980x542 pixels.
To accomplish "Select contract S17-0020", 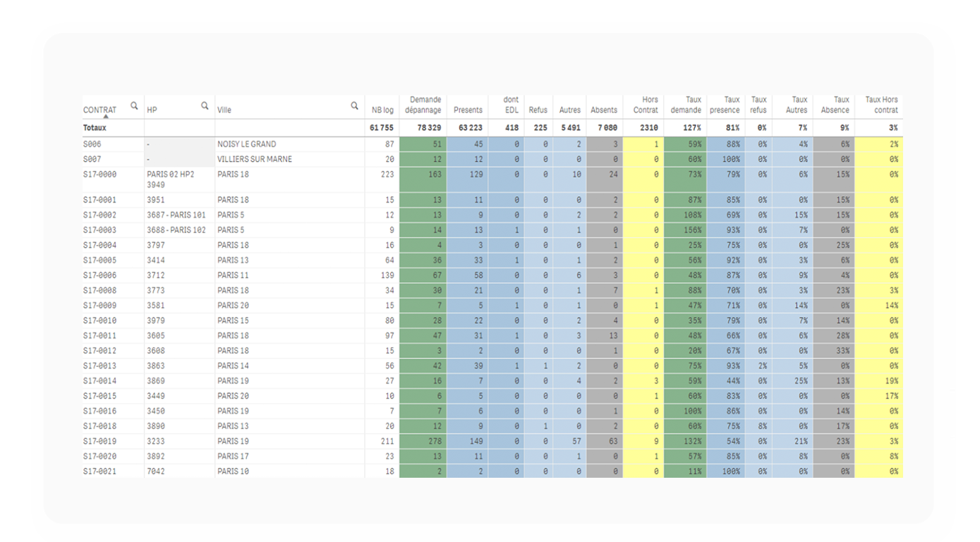I will click(x=100, y=457).
